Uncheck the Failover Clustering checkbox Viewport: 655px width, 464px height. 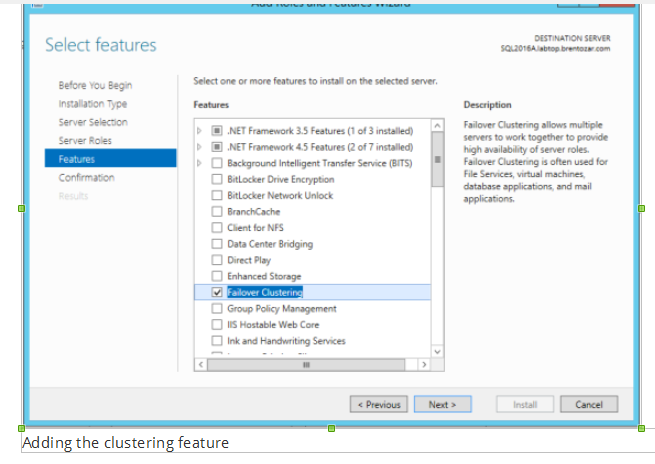click(x=217, y=292)
